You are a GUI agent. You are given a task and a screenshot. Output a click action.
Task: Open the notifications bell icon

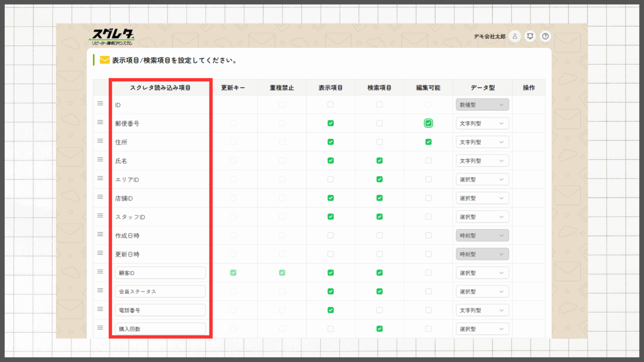[x=530, y=36]
